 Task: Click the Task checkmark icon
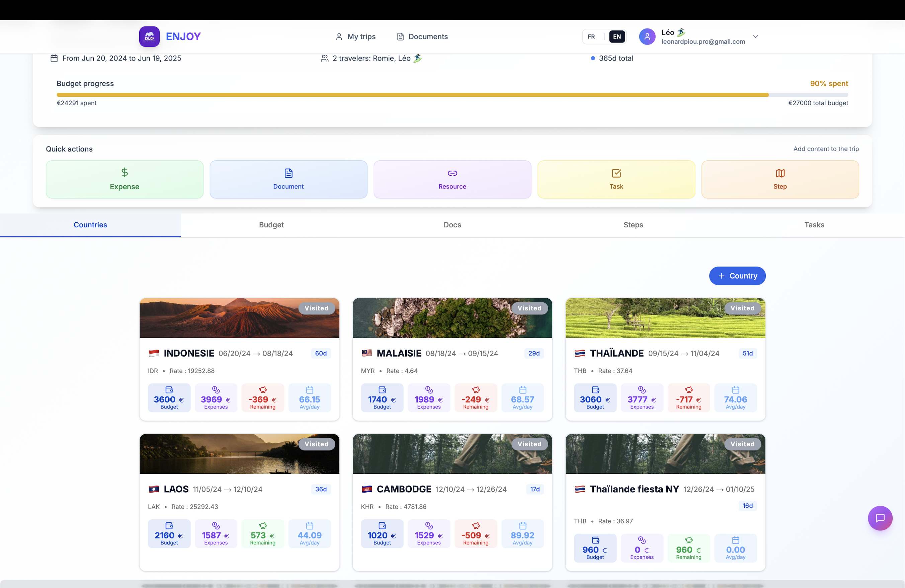[616, 173]
